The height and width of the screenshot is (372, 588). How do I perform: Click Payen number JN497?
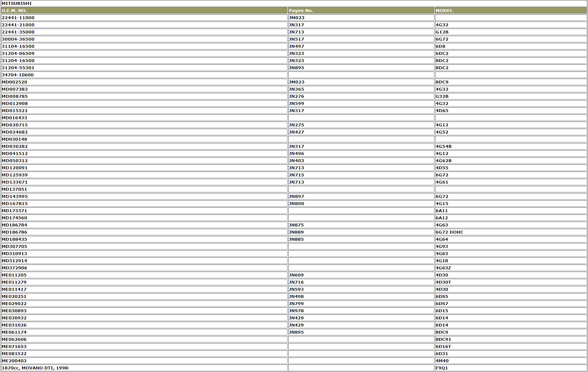[x=361, y=46]
